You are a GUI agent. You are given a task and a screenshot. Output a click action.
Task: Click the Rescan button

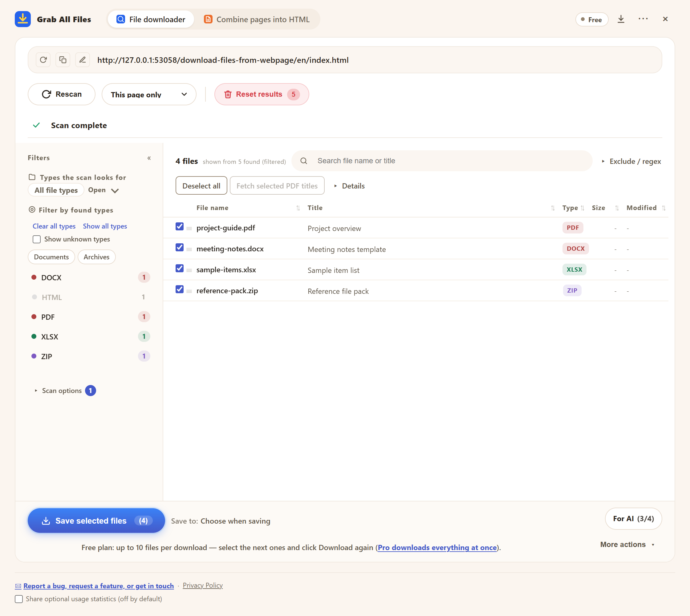click(x=62, y=95)
